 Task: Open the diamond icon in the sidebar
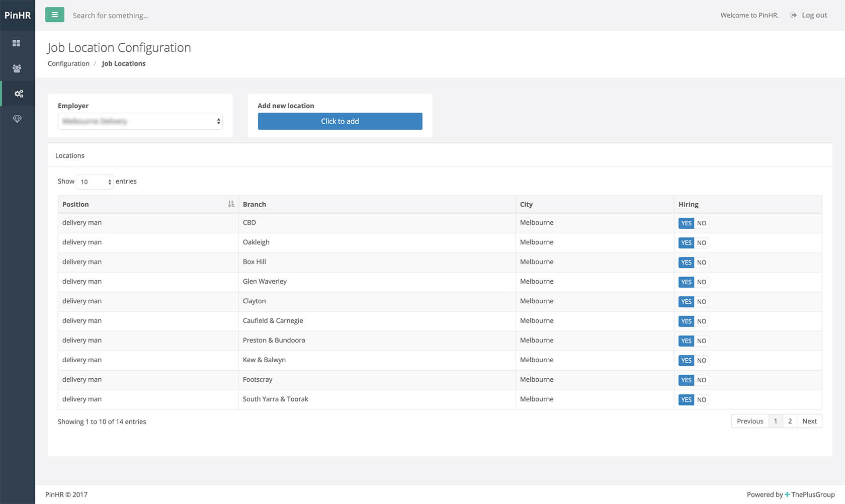[x=18, y=119]
